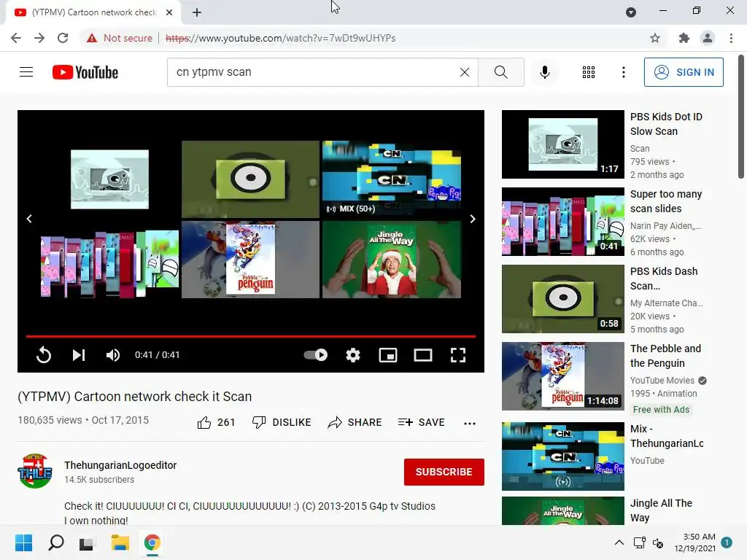This screenshot has width=747, height=560.
Task: Toggle the autoplay switch
Action: (x=315, y=355)
